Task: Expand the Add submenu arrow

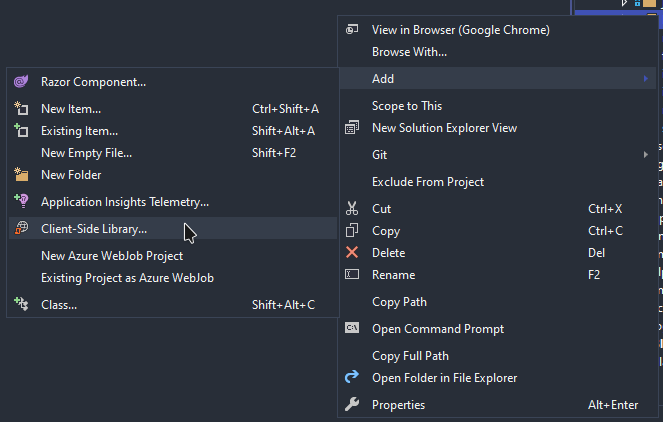Action: coord(646,79)
